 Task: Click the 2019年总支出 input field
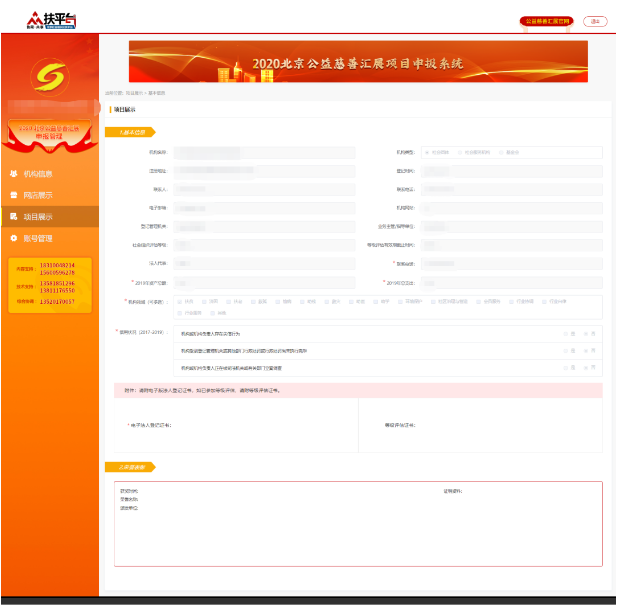pos(512,283)
